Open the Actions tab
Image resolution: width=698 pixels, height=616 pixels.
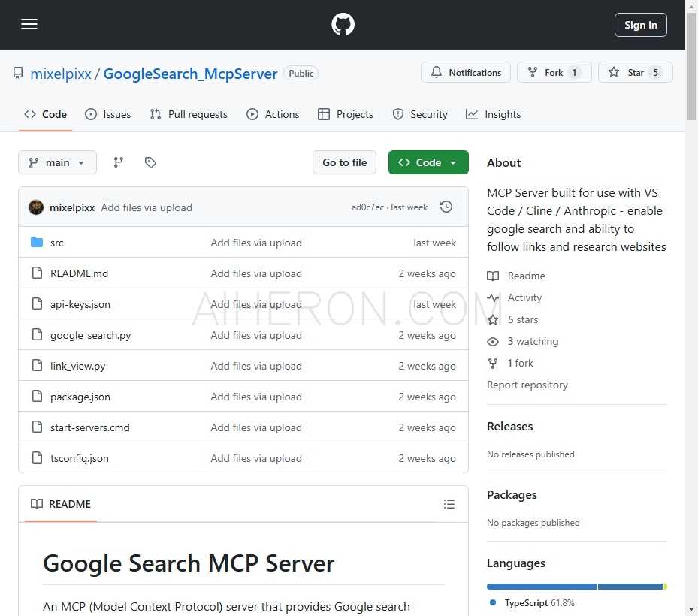273,114
